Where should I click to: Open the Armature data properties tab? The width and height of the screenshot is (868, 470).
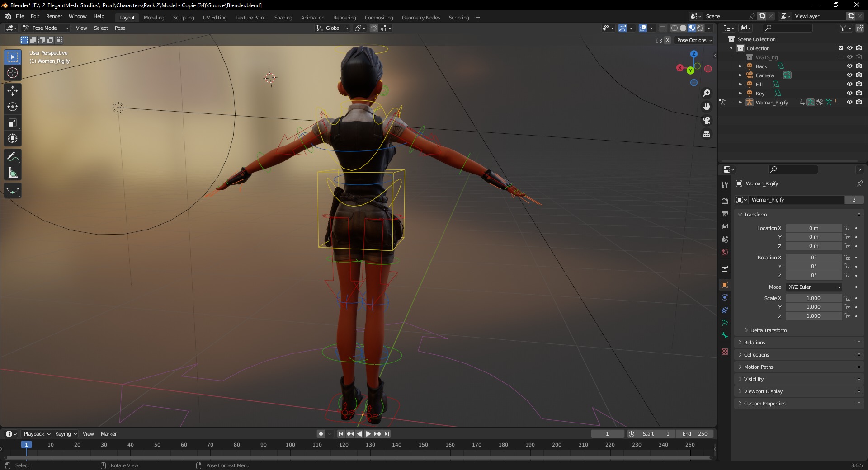tap(725, 323)
